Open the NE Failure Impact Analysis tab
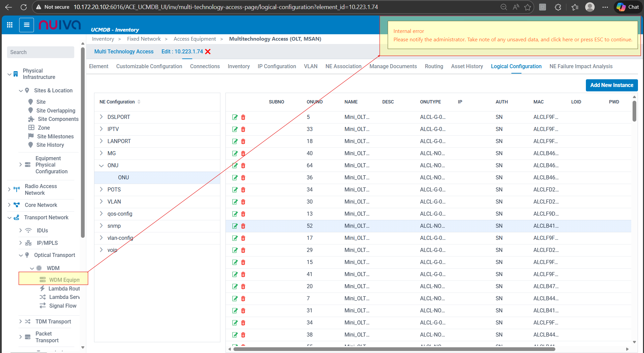Image resolution: width=644 pixels, height=353 pixels. tap(581, 67)
